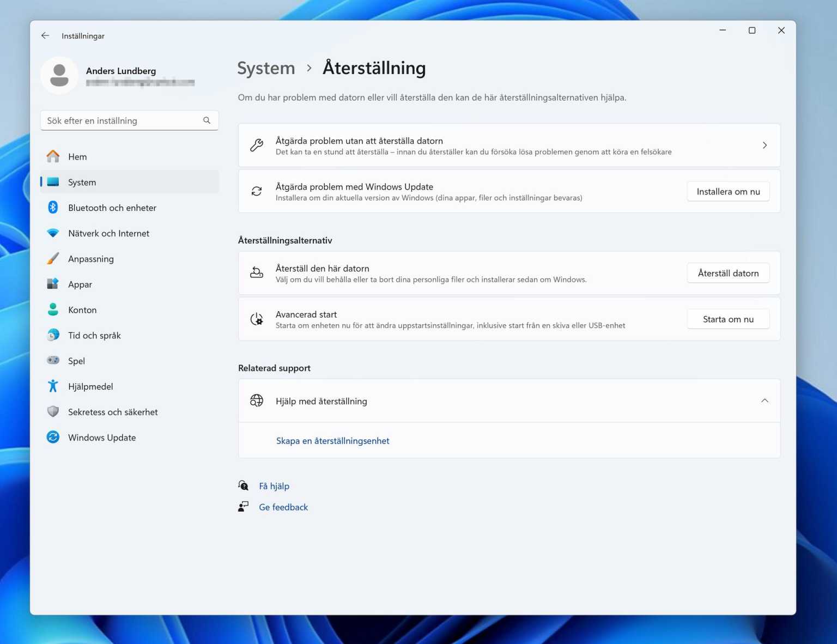The height and width of the screenshot is (644, 837).
Task: Open Skapa en återställningsenhet link
Action: (332, 440)
